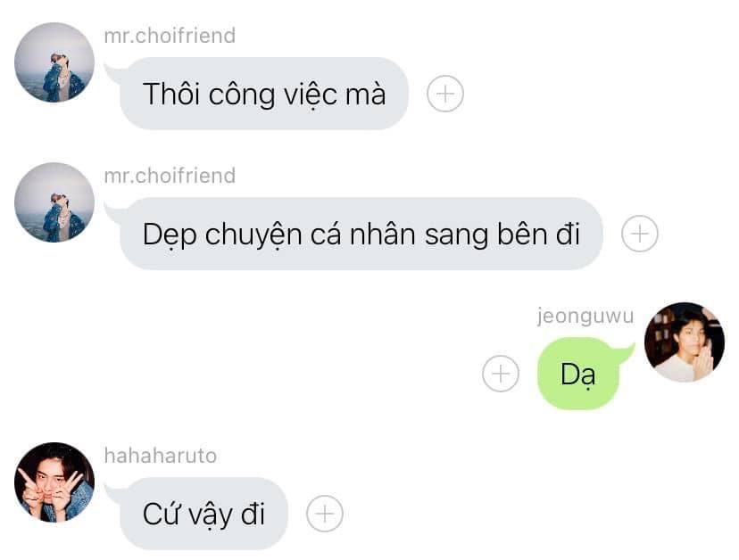739x560 pixels.
Task: Open hahaharuto profile picture
Action: (54, 482)
